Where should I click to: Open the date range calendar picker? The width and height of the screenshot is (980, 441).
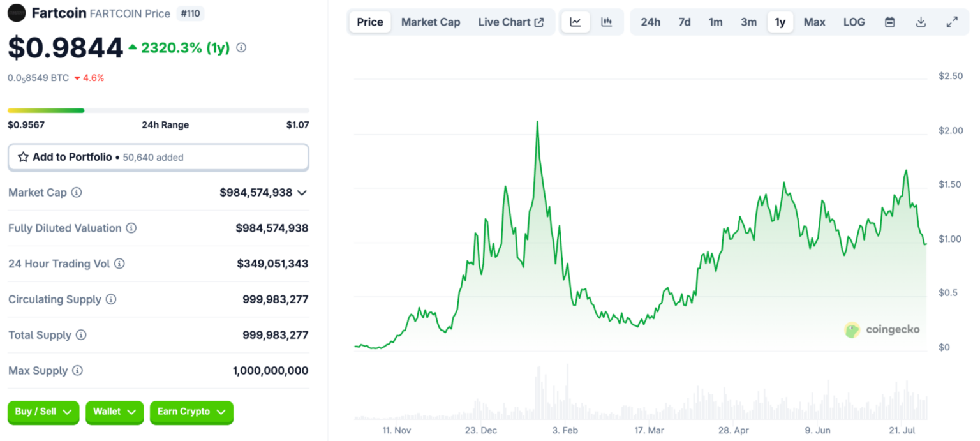pyautogui.click(x=889, y=21)
